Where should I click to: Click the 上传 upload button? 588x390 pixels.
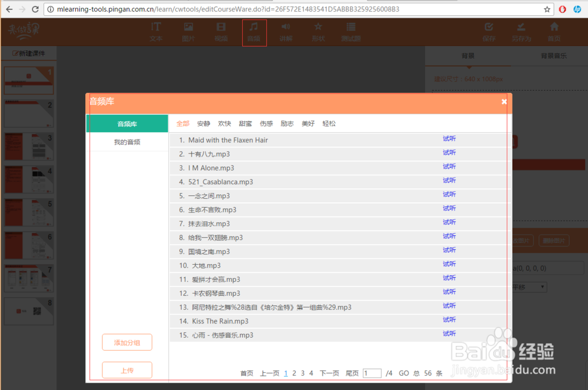pyautogui.click(x=127, y=370)
